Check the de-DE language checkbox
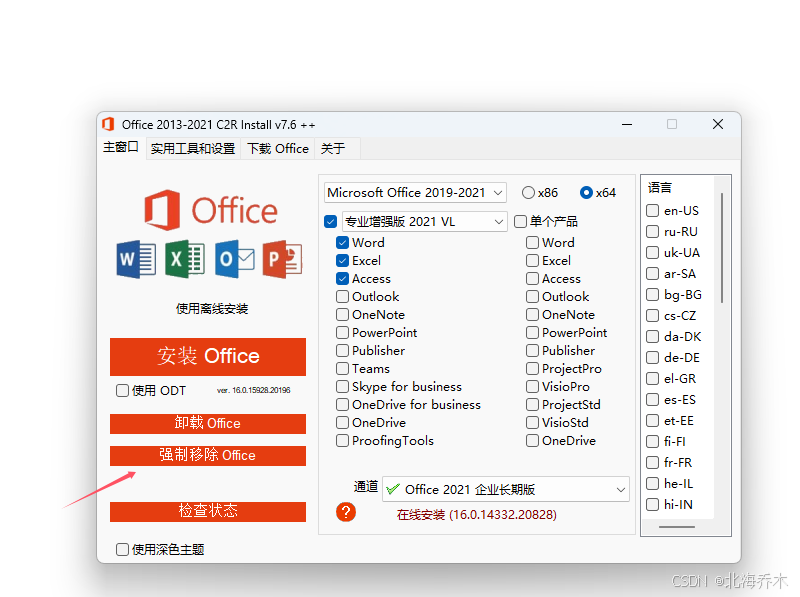Image resolution: width=800 pixels, height=597 pixels. (653, 358)
